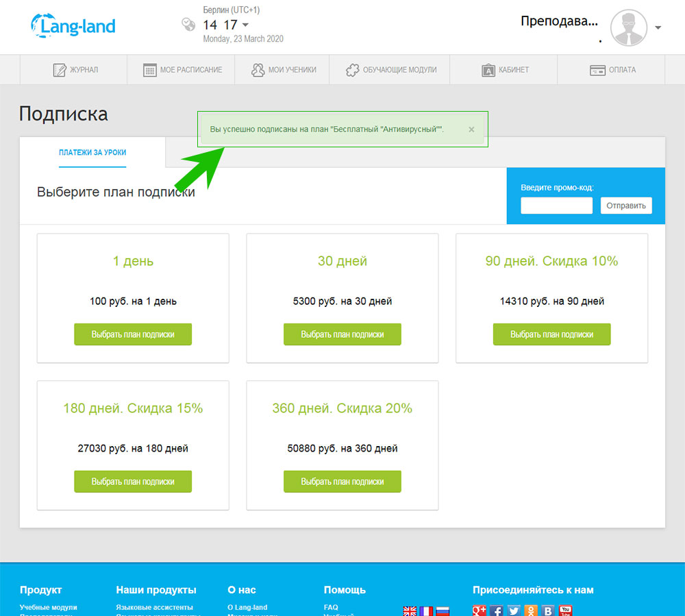Click the user avatar picture
The width and height of the screenshot is (685, 616).
point(628,28)
